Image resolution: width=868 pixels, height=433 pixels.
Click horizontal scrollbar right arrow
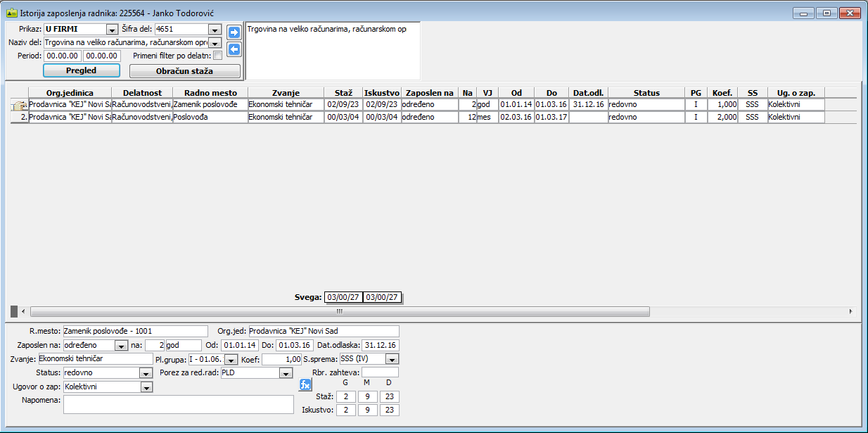point(850,311)
